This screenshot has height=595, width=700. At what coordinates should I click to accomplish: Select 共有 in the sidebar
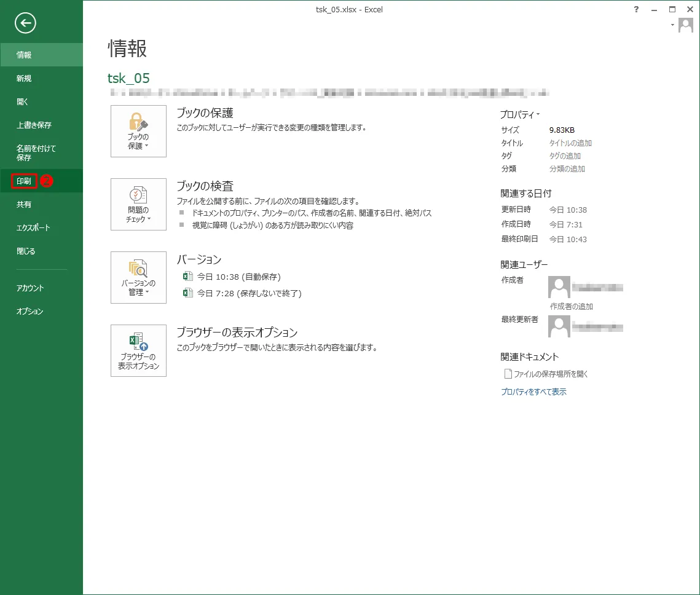click(x=41, y=205)
